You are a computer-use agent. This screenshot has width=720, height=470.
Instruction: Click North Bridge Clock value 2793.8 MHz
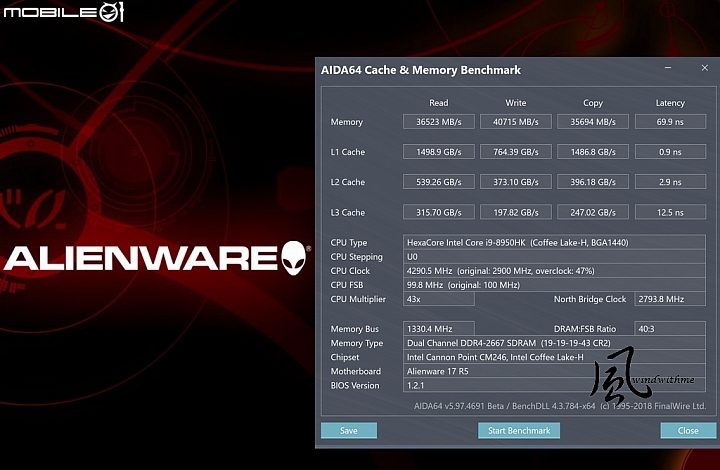click(x=670, y=299)
